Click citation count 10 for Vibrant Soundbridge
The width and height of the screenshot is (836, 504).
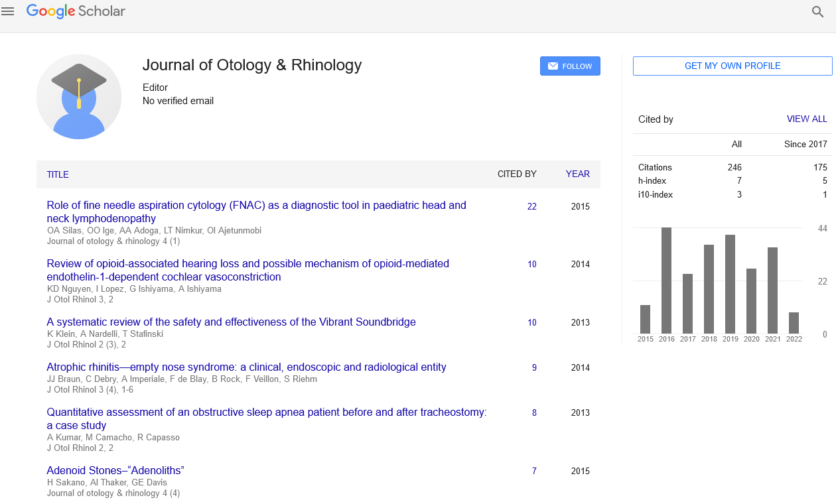pyautogui.click(x=532, y=322)
